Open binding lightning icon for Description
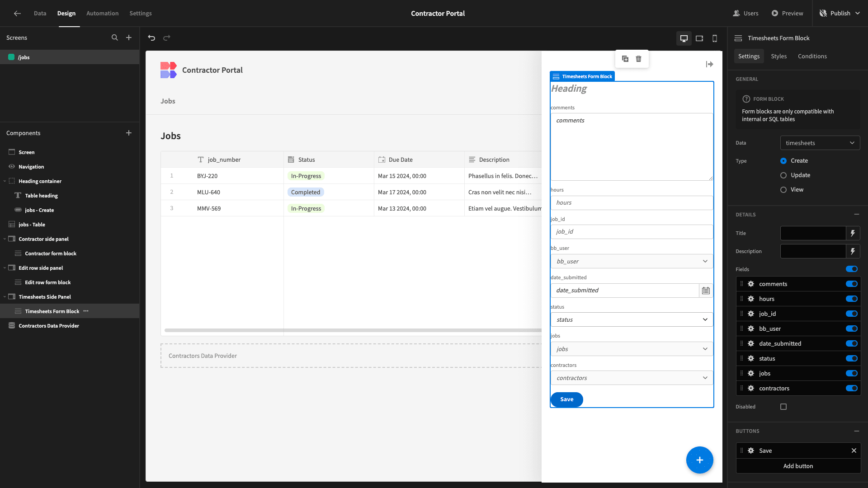 [x=853, y=252]
